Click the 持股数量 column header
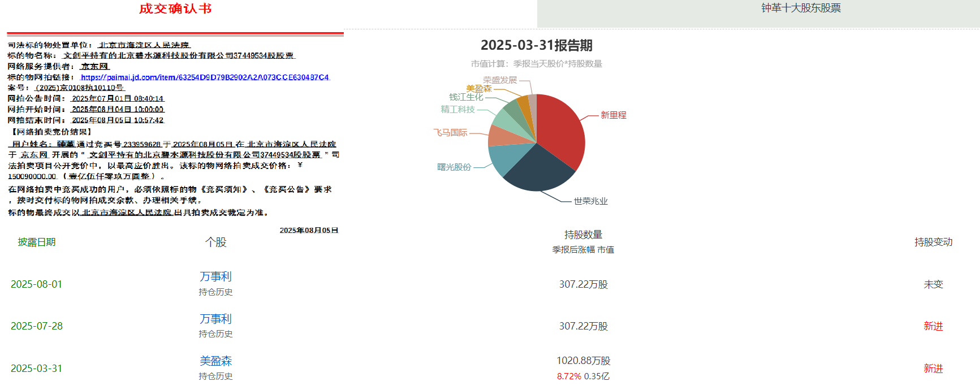 click(583, 235)
